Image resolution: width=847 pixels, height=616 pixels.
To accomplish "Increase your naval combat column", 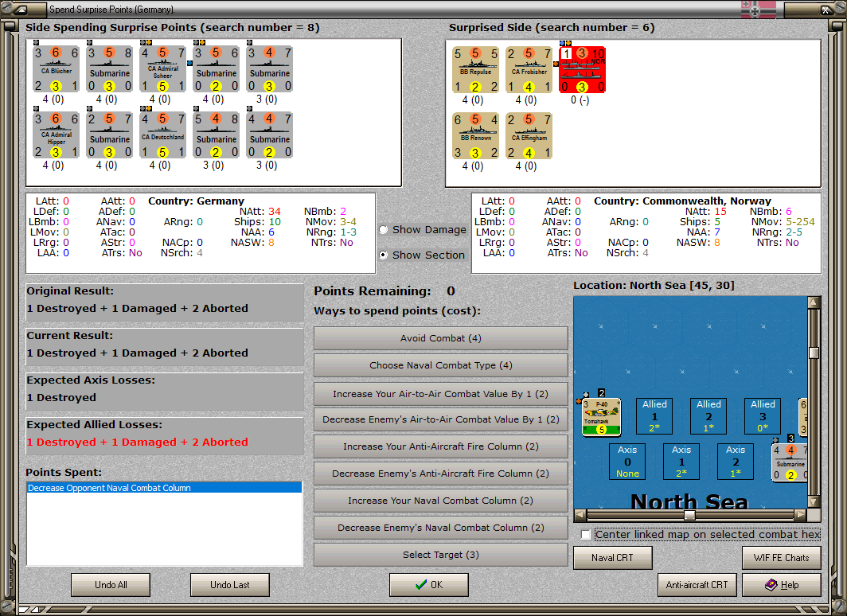I will point(441,501).
